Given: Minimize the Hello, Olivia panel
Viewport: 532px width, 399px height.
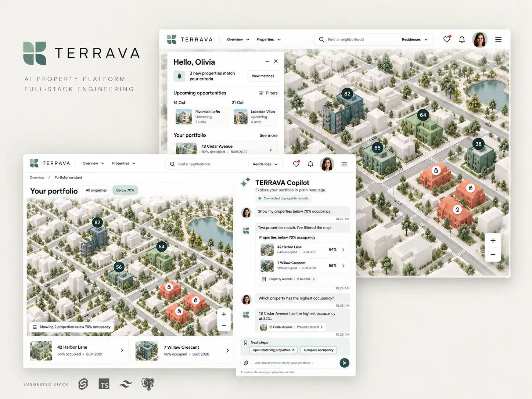Looking at the screenshot, I should (267, 61).
